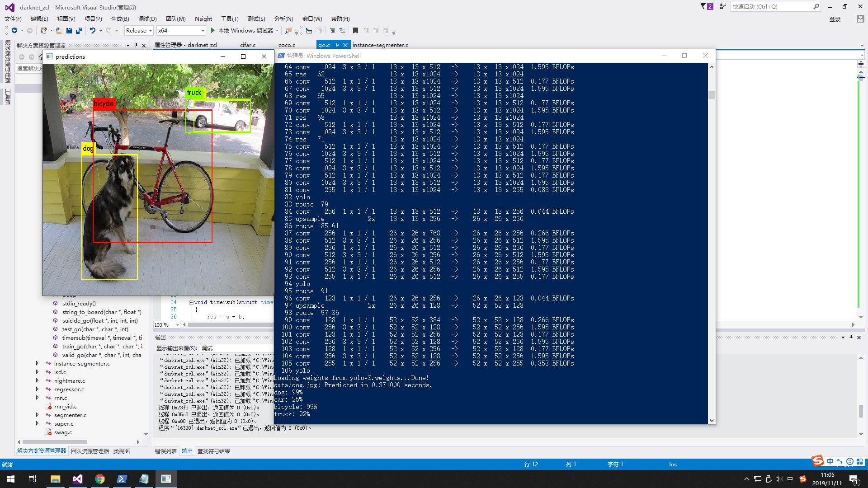868x488 pixels.
Task: Expand the instance-segmenter.c tree node
Action: tap(37, 363)
